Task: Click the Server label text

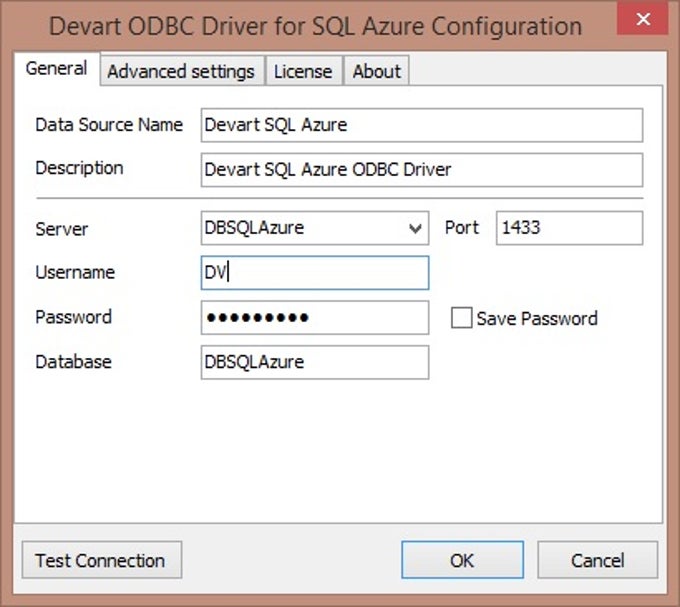Action: pyautogui.click(x=62, y=229)
